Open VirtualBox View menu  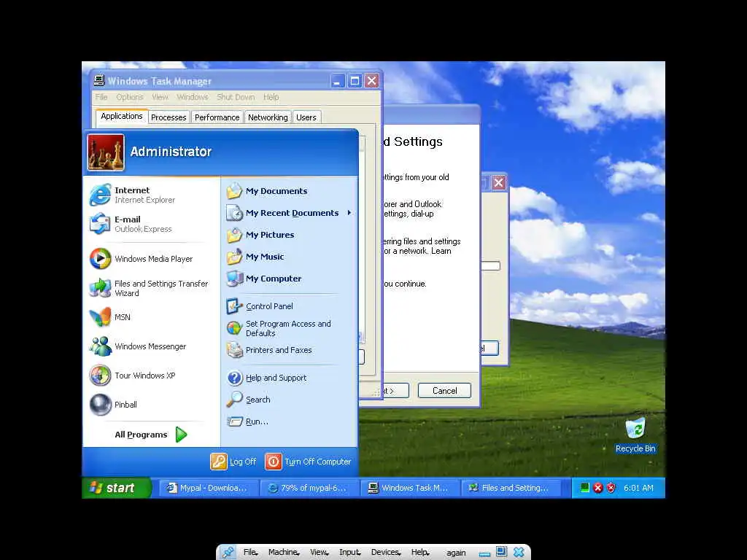[x=320, y=553]
